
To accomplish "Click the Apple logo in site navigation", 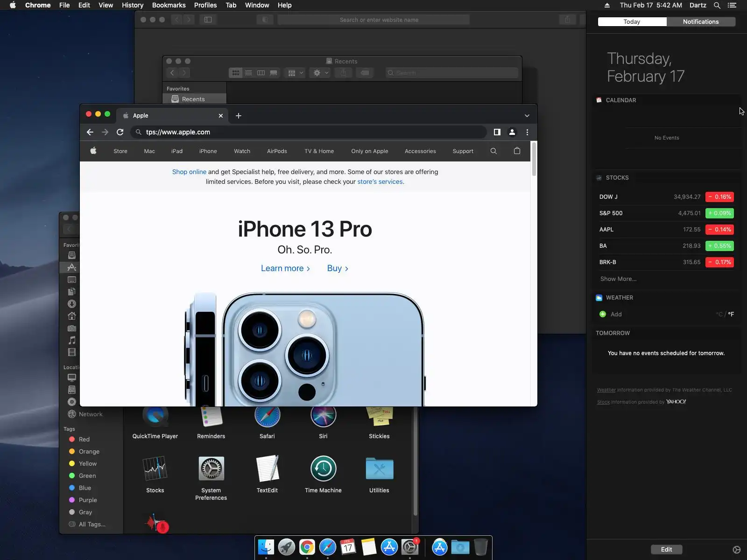I will (x=93, y=151).
